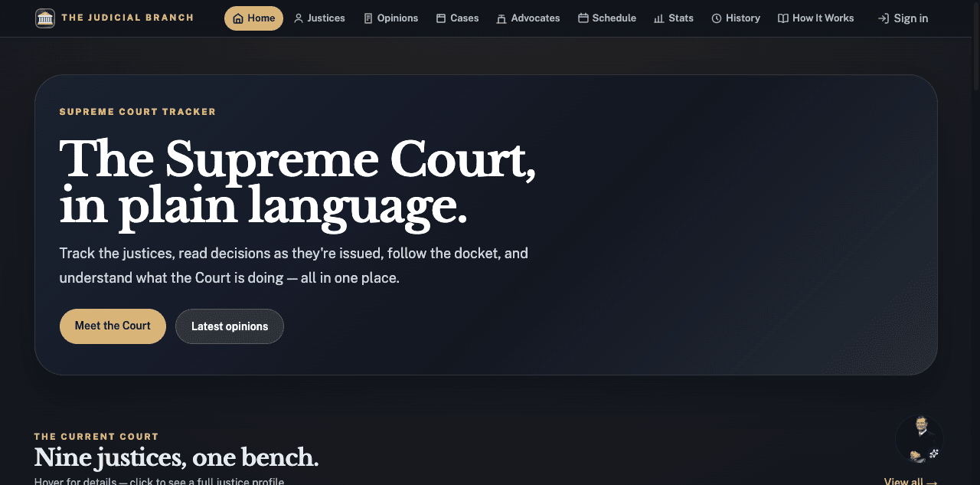Click the person icon next to Justices
980x485 pixels.
[x=298, y=18]
